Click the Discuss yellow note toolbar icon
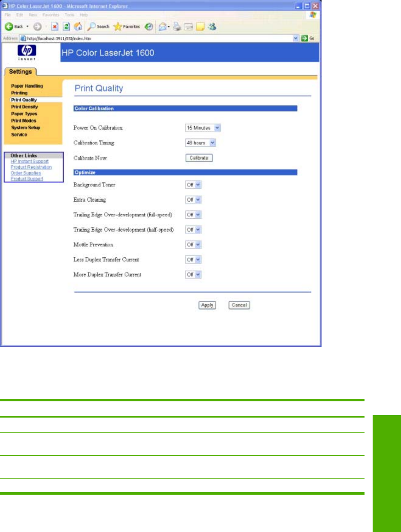The height and width of the screenshot is (532, 401). tap(200, 27)
